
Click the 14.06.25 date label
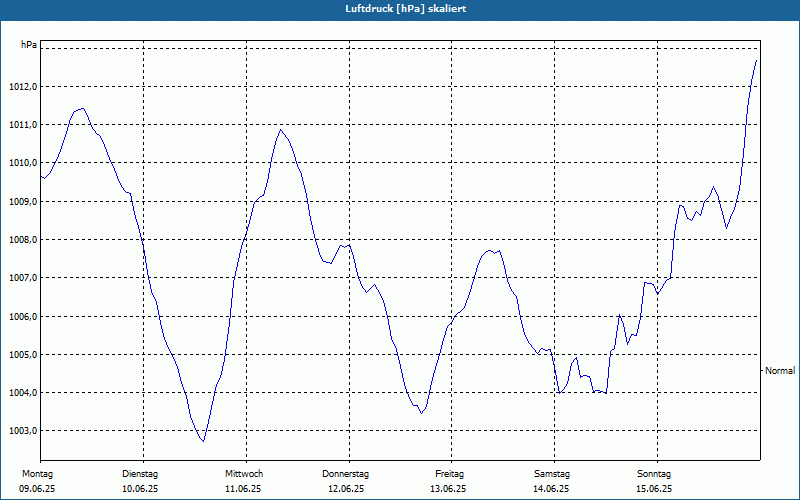551,489
